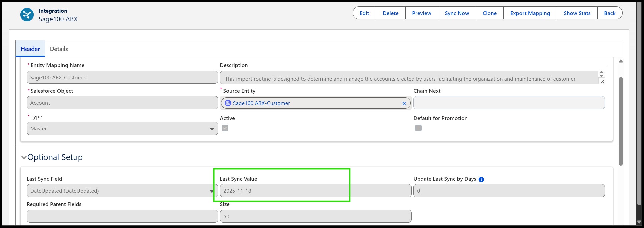Viewport: 644px width, 228px height.
Task: Click the inner panel scrollbar thumb
Action: pos(621,121)
